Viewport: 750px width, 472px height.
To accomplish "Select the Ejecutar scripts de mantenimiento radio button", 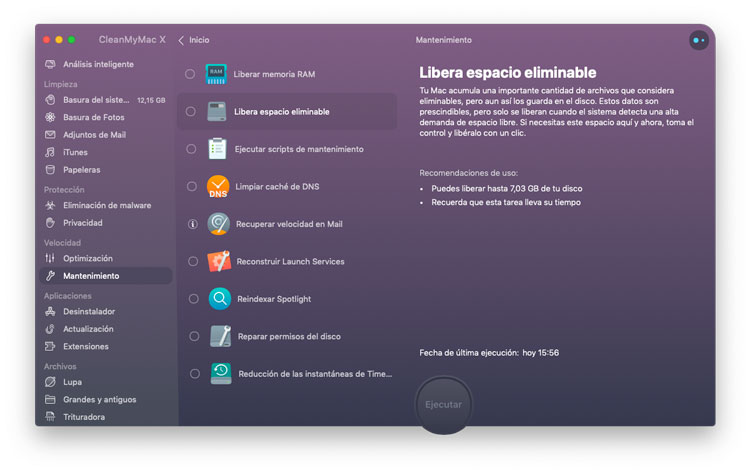I will click(x=191, y=149).
